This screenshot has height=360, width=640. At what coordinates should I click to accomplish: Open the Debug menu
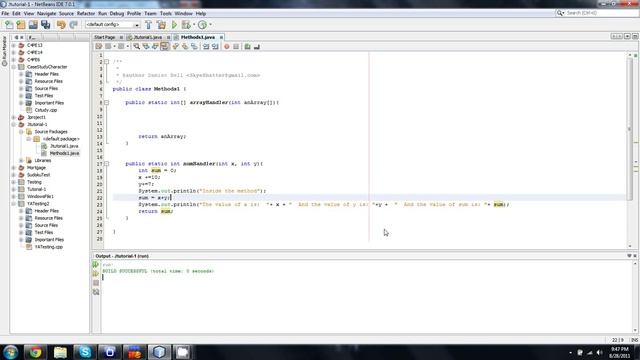[x=117, y=13]
